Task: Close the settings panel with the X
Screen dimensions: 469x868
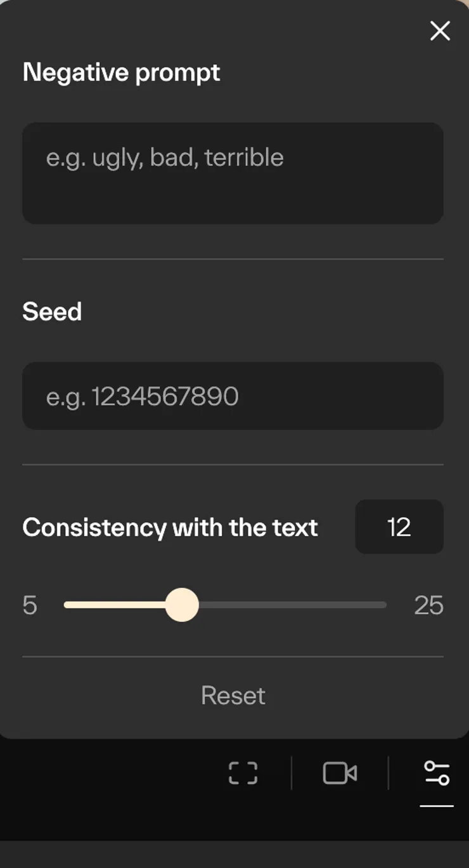Action: pos(440,30)
